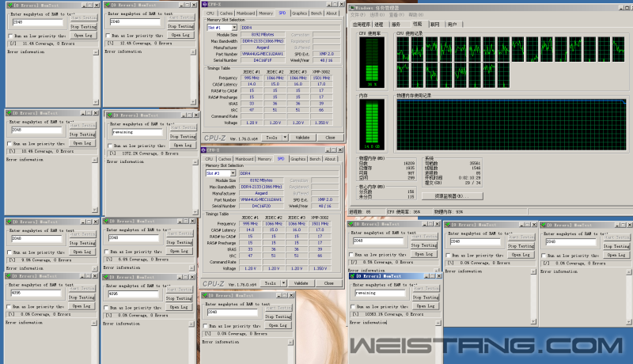
Task: Open the 进程 tab in Task Manager
Action: coord(381,25)
